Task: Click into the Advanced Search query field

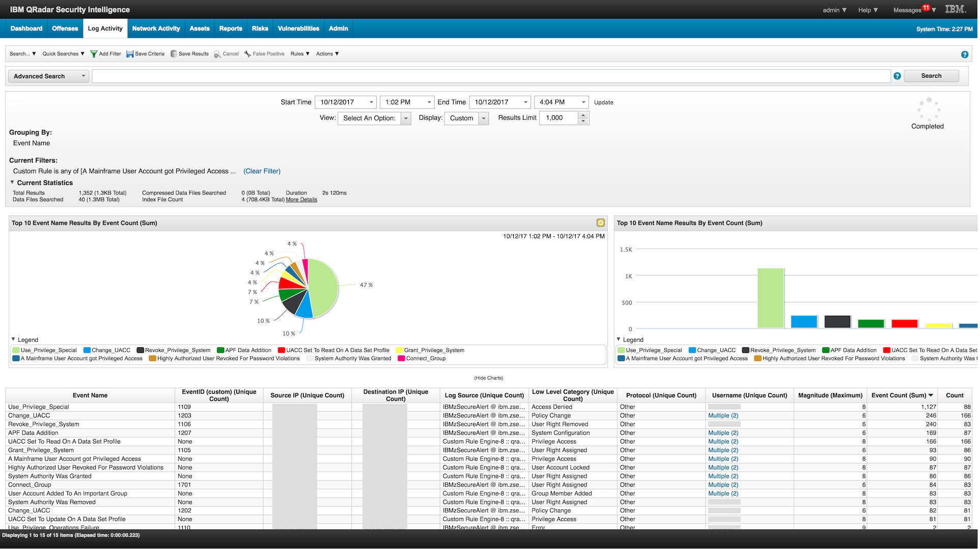Action: 491,76
